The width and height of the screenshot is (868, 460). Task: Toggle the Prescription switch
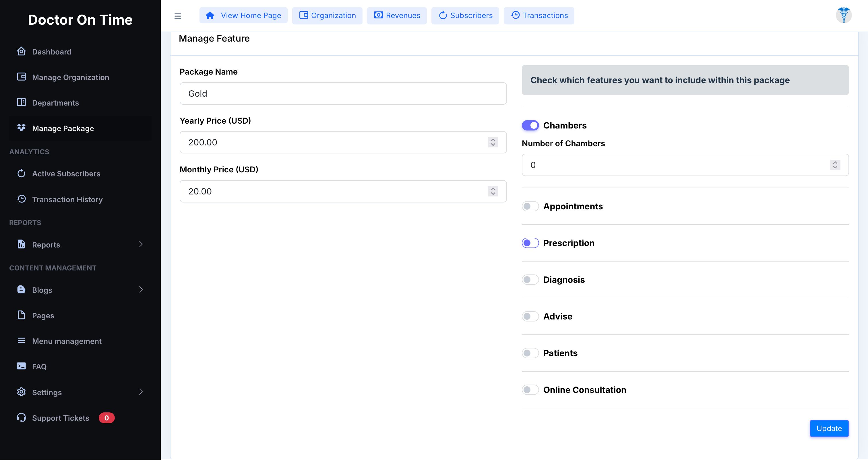pos(530,243)
